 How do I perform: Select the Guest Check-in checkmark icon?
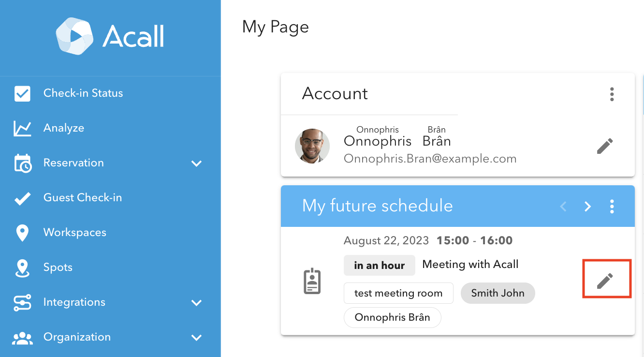click(x=22, y=197)
